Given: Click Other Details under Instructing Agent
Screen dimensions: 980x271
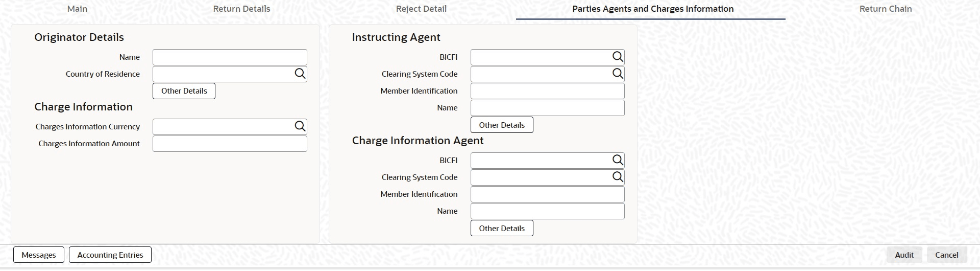Looking at the screenshot, I should click(501, 125).
